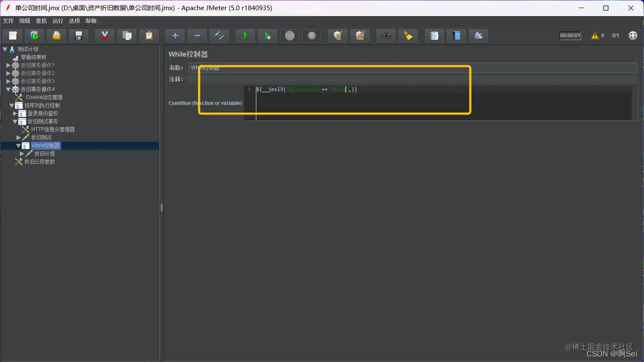Image resolution: width=644 pixels, height=362 pixels.
Task: Expand the 登录身份鉴权 node arrow
Action: pyautogui.click(x=15, y=114)
